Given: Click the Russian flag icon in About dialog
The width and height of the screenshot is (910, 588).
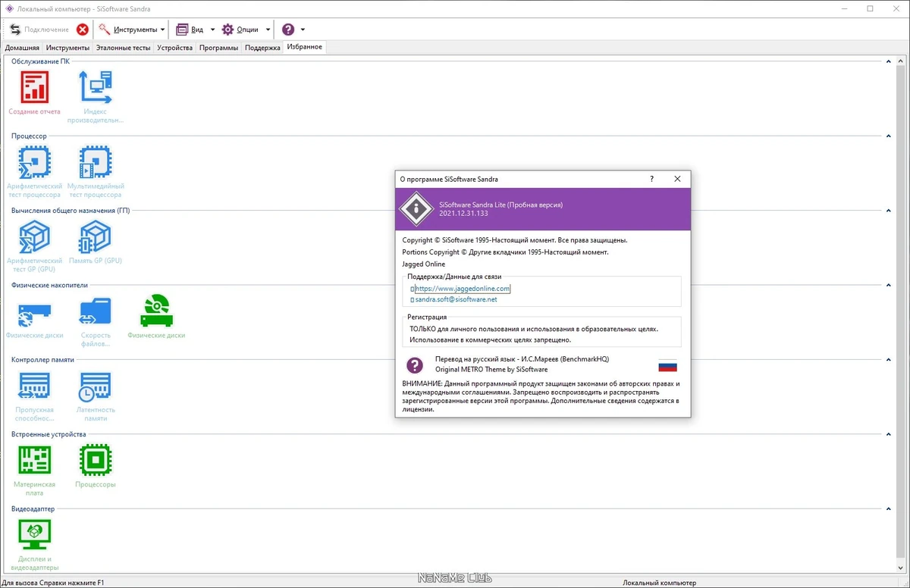Looking at the screenshot, I should click(667, 365).
